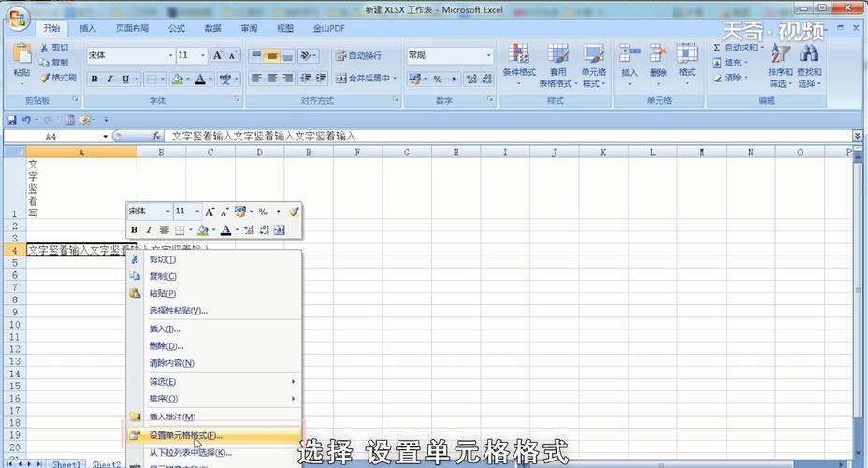Choose Insert Comment (插入批注) in context menu
The height and width of the screenshot is (468, 868).
(213, 417)
